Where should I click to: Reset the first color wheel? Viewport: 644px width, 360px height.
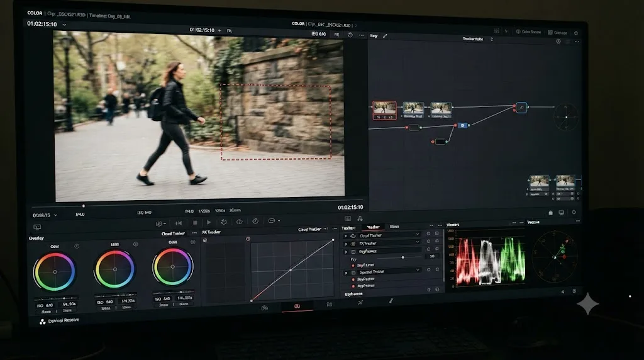77,246
